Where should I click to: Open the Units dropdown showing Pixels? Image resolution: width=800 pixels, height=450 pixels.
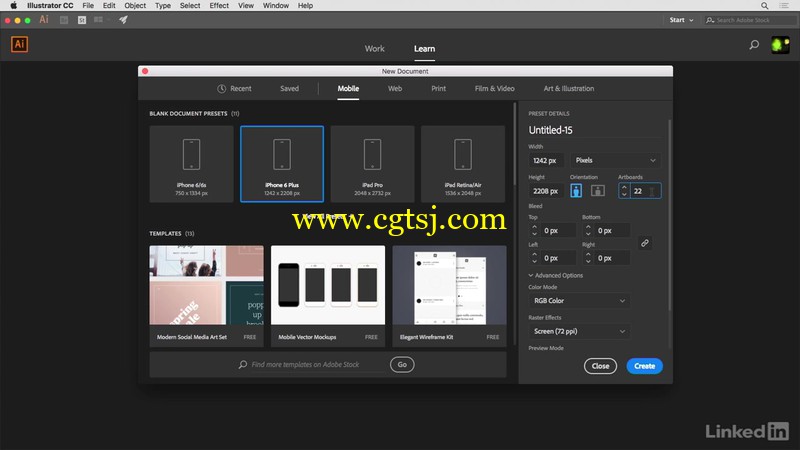(x=616, y=160)
